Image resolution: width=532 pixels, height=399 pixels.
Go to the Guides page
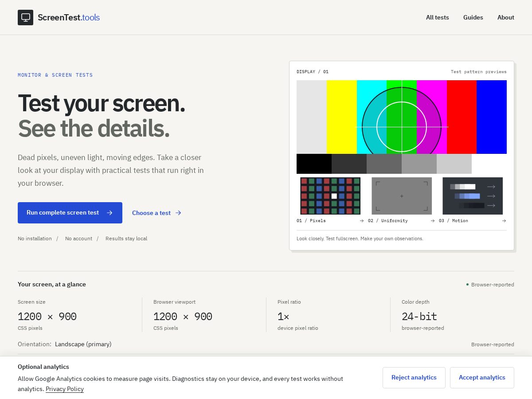tap(473, 17)
